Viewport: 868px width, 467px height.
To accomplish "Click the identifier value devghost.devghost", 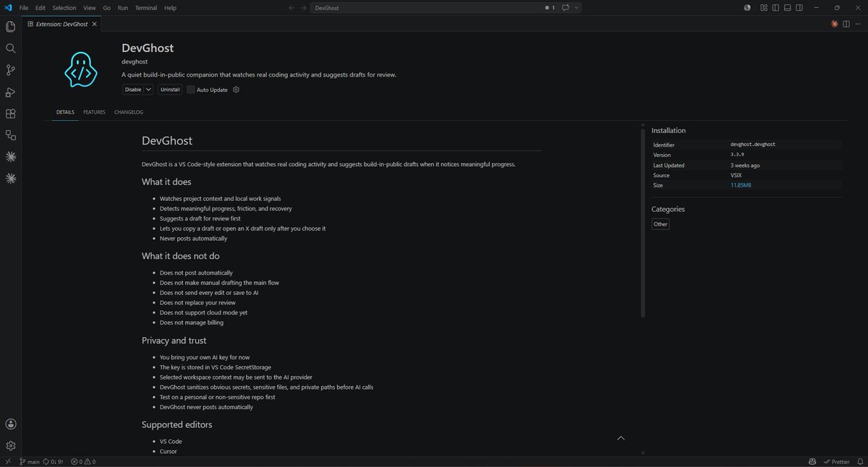I will (753, 145).
